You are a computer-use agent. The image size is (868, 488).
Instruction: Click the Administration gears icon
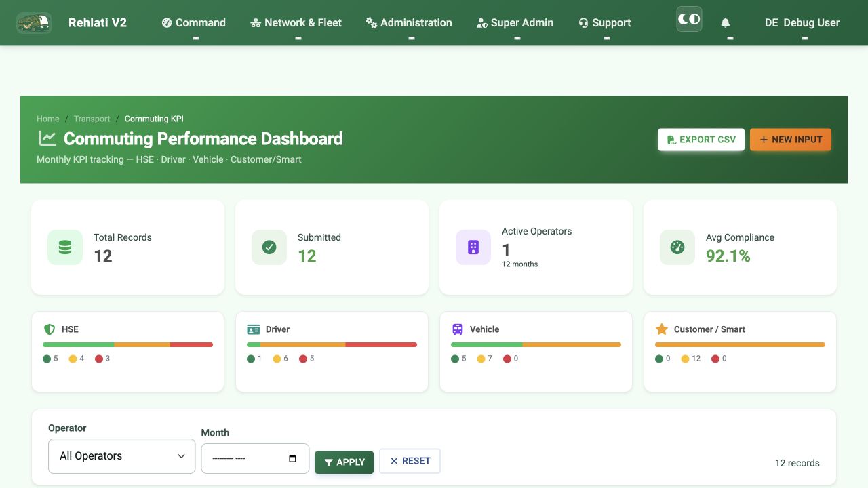pyautogui.click(x=371, y=23)
